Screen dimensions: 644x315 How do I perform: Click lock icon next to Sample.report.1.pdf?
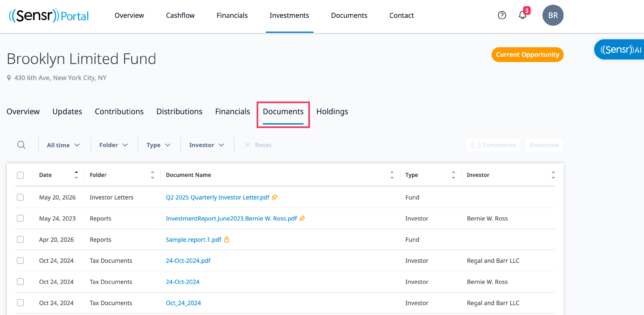[227, 239]
